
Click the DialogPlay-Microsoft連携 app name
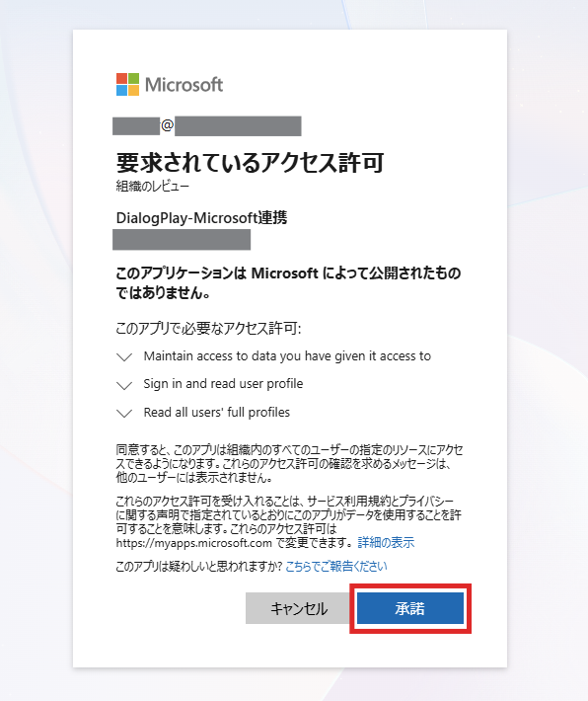pos(201,218)
